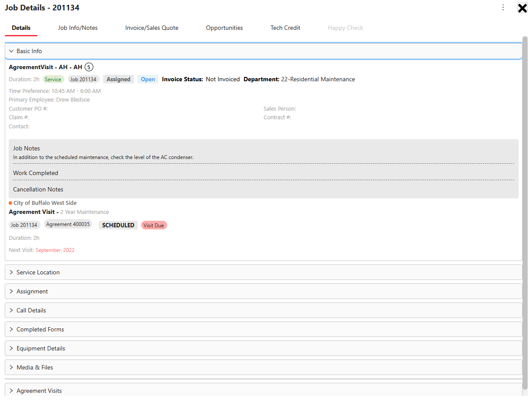Expand the Service Location section
This screenshot has height=401, width=532.
[263, 272]
